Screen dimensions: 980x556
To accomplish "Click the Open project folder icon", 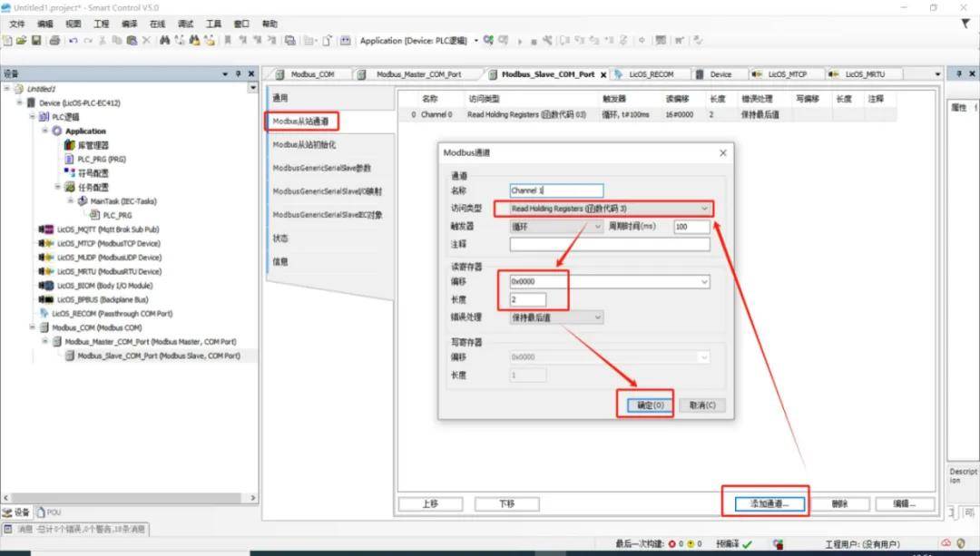I will (21, 41).
